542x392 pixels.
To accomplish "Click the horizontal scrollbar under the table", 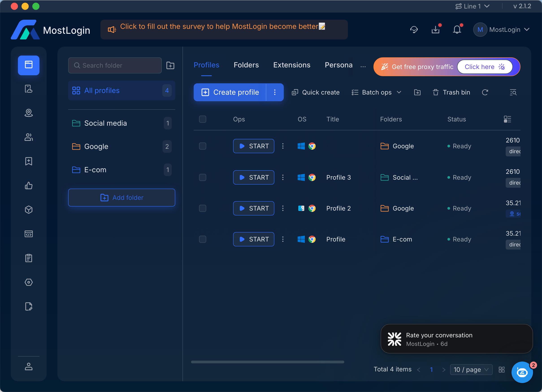I will pos(267,362).
